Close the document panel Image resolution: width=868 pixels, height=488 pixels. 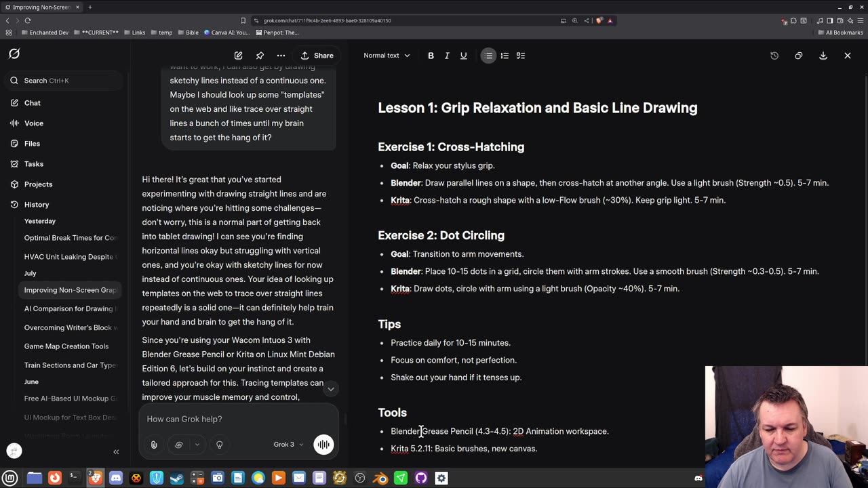[848, 56]
